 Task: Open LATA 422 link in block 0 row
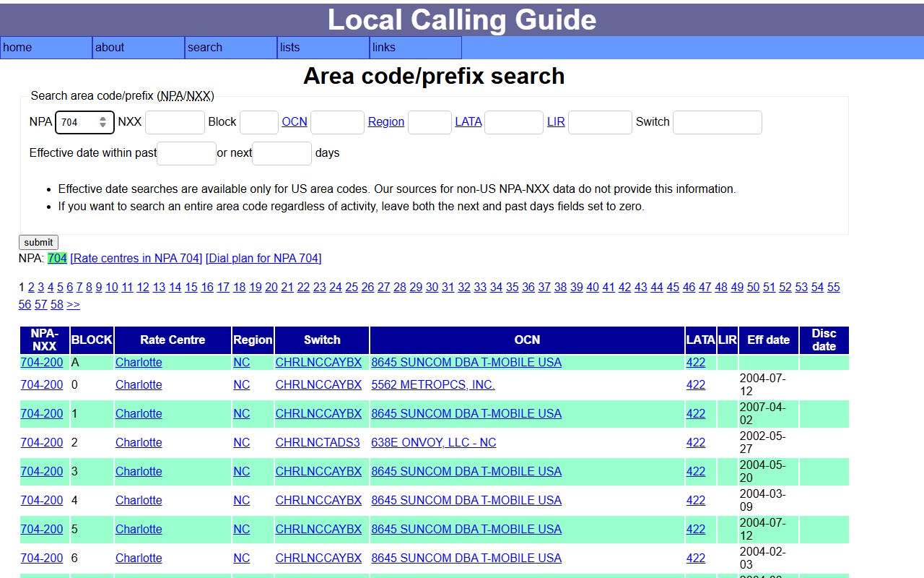tap(696, 385)
